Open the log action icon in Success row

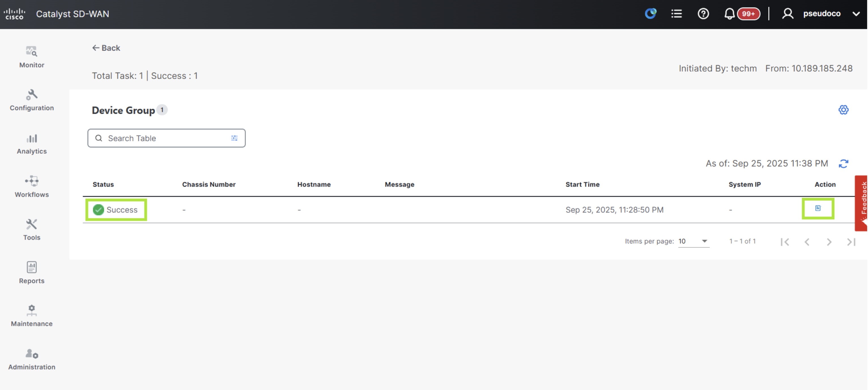(x=818, y=208)
